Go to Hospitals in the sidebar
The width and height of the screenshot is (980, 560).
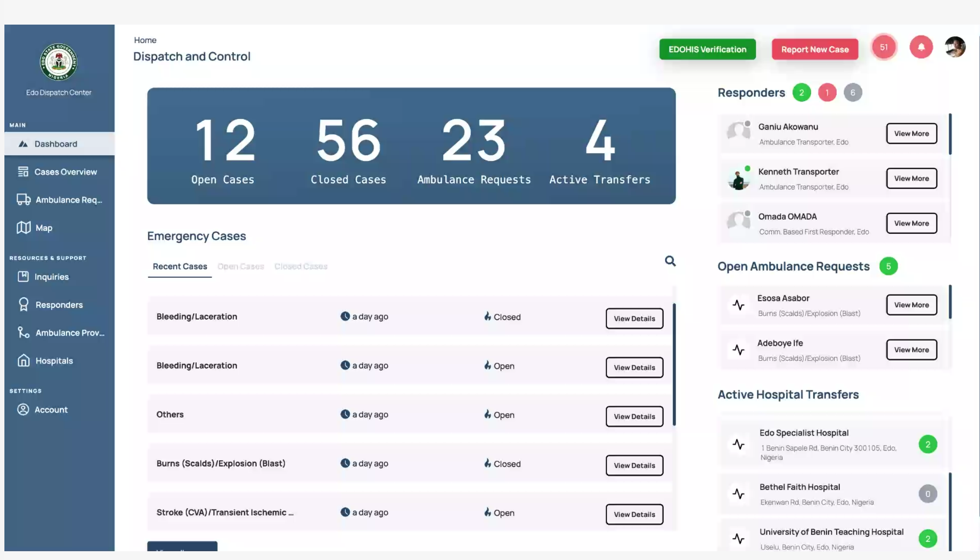click(54, 361)
